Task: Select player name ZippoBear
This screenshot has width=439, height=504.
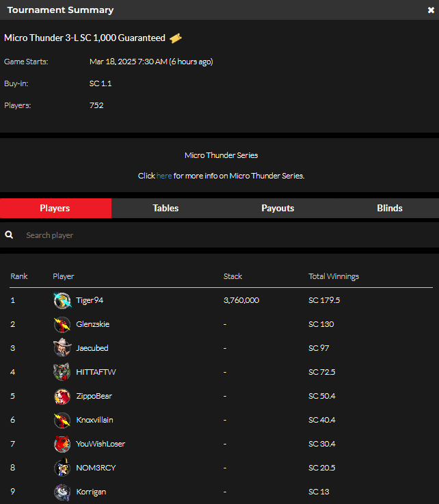Action: 94,396
